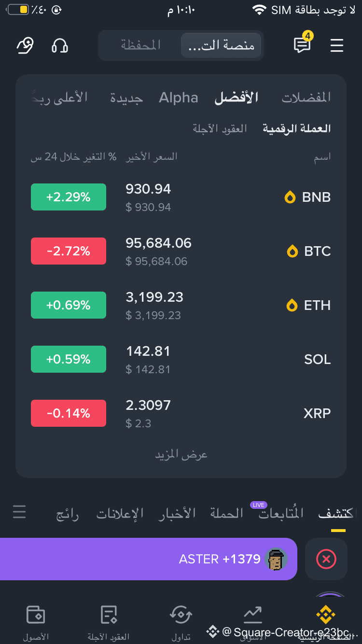
Task: Tap View More (عرض المزيد)
Action: coord(181,455)
